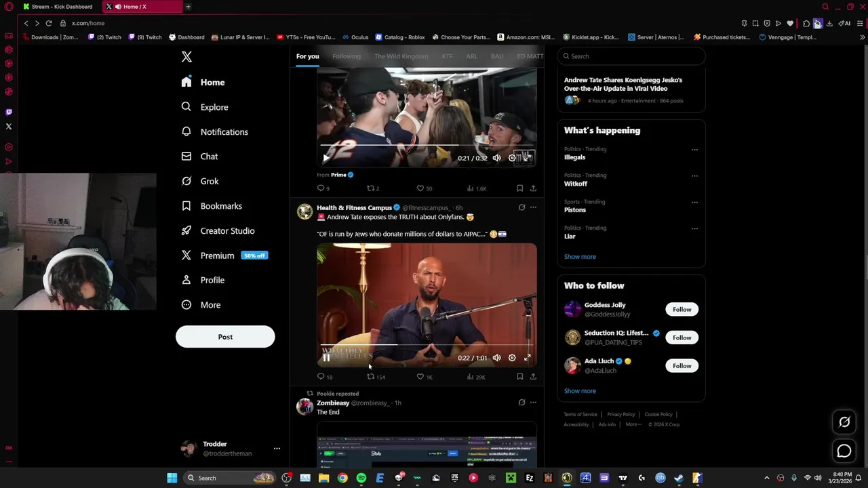Open Chat in the sidebar
Viewport: 868px width, 488px height.
pyautogui.click(x=199, y=157)
